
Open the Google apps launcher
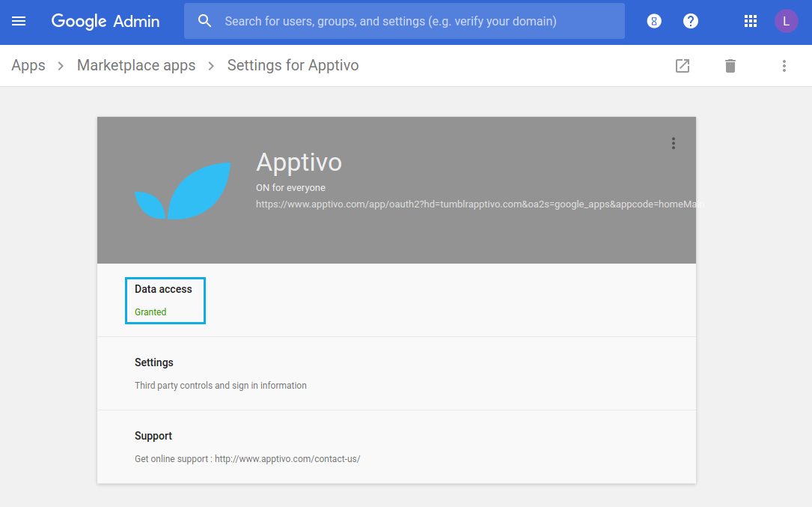(x=751, y=20)
